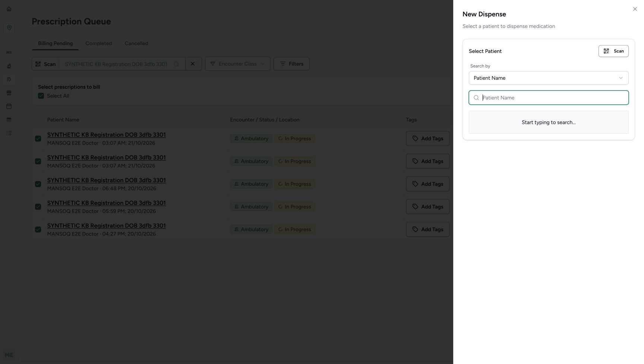Select the leaf pharmacy icon in the sidebar
Viewport: 644px width, 364px height.
click(9, 79)
